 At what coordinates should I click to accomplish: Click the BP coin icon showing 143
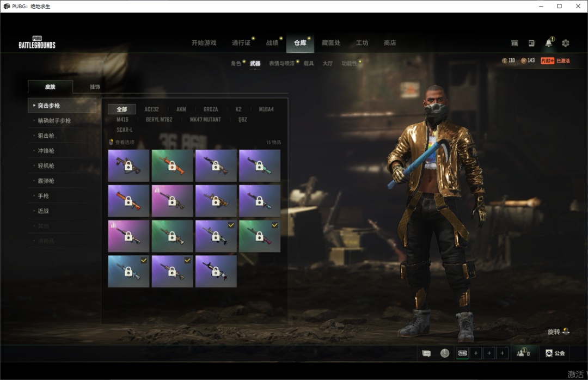point(524,61)
